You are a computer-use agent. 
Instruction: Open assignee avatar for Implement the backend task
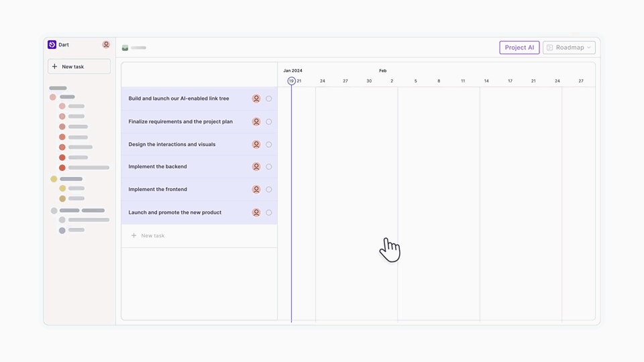[256, 167]
